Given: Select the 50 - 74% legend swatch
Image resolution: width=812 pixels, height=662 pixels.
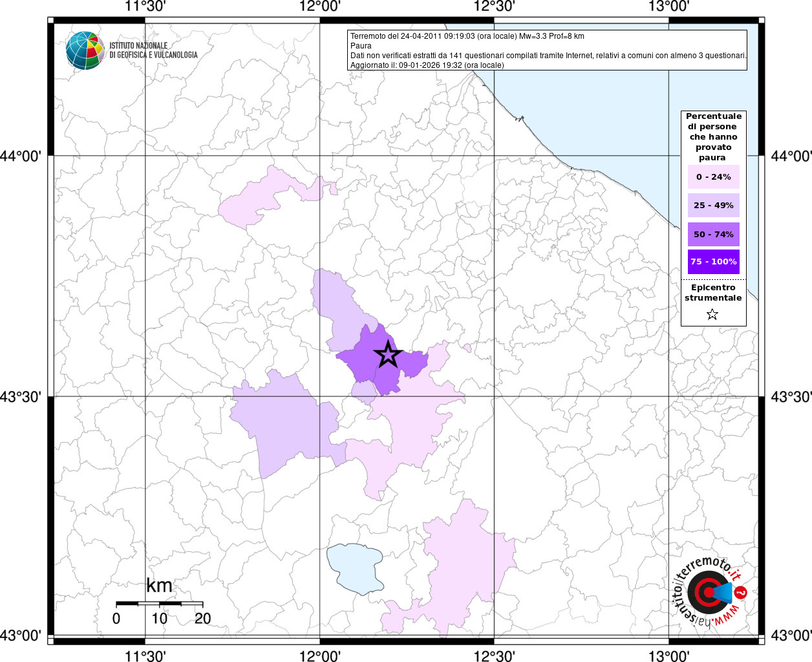Looking at the screenshot, I should [x=713, y=234].
